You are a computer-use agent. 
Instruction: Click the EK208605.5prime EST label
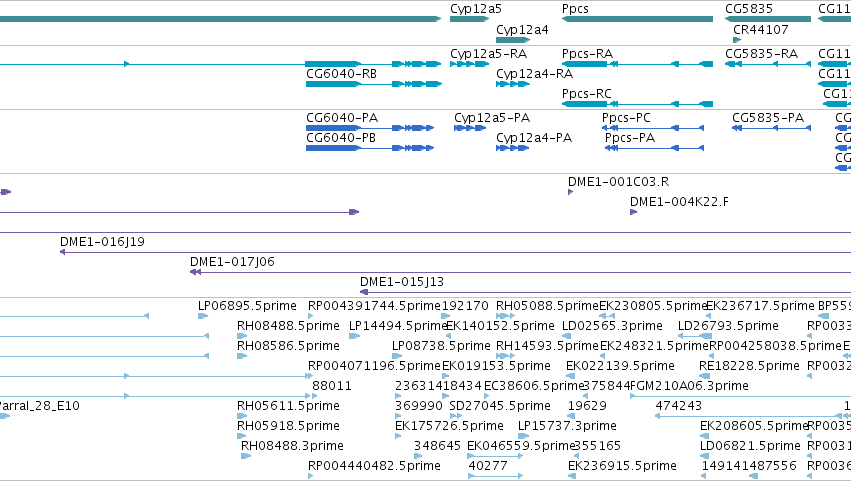[x=754, y=427]
